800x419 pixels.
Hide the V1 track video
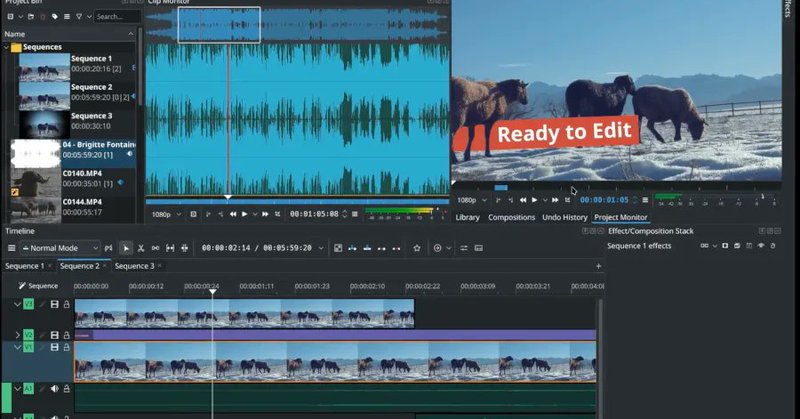55,347
